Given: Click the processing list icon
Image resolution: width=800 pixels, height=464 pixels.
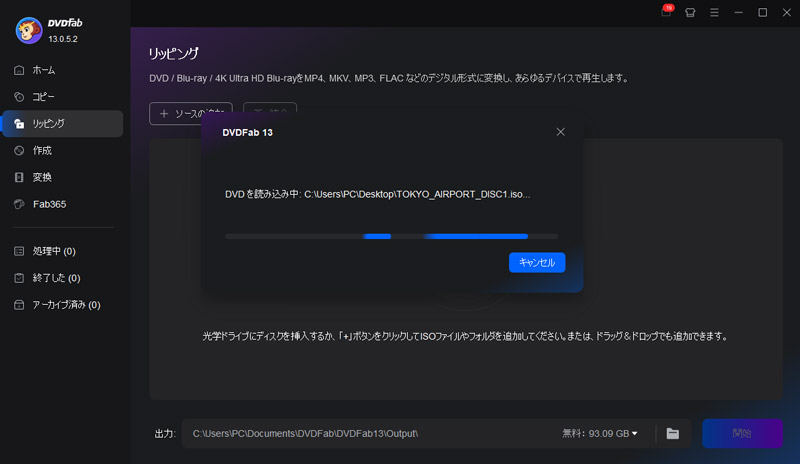Looking at the screenshot, I should pos(19,251).
